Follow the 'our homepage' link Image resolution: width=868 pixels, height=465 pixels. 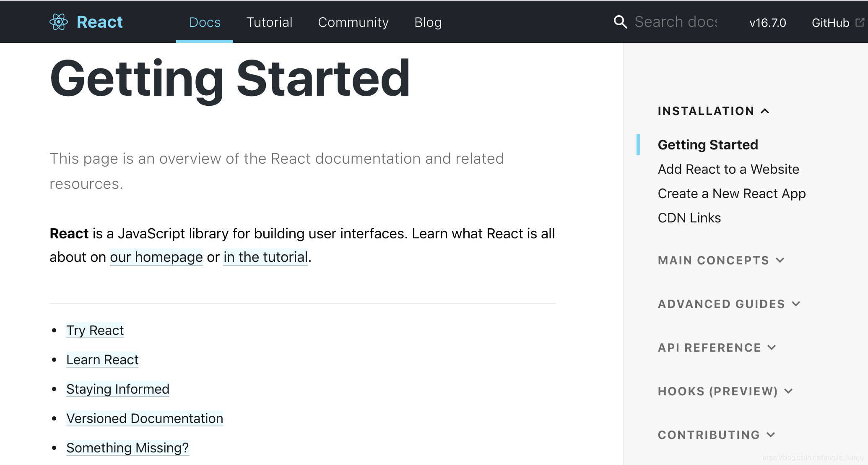click(156, 257)
